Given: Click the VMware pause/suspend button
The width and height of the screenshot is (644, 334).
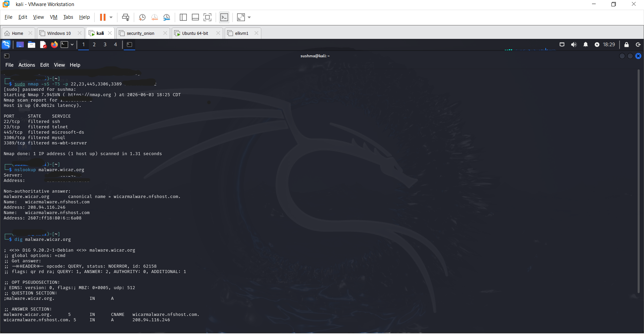Looking at the screenshot, I should tap(103, 17).
